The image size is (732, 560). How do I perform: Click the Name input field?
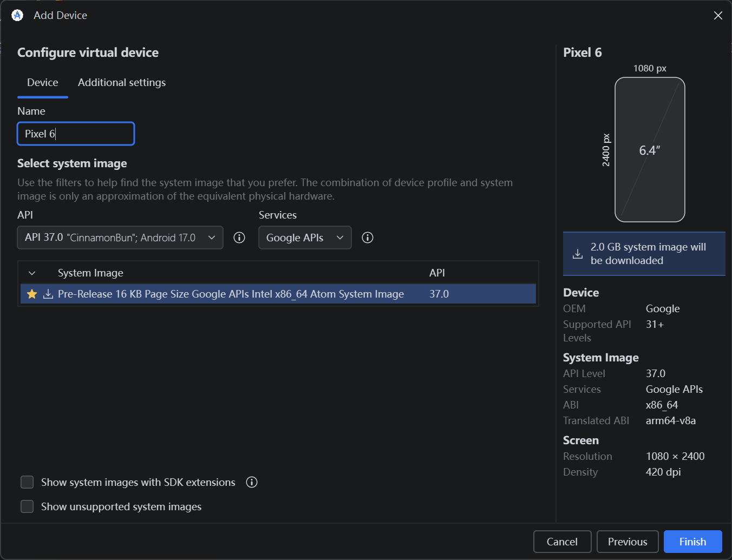(x=76, y=134)
